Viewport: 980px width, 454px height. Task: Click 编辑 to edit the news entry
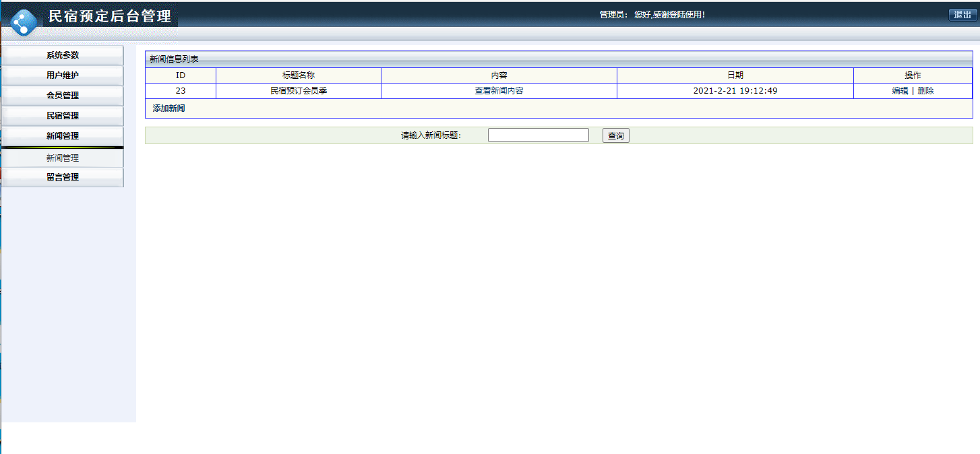[899, 90]
